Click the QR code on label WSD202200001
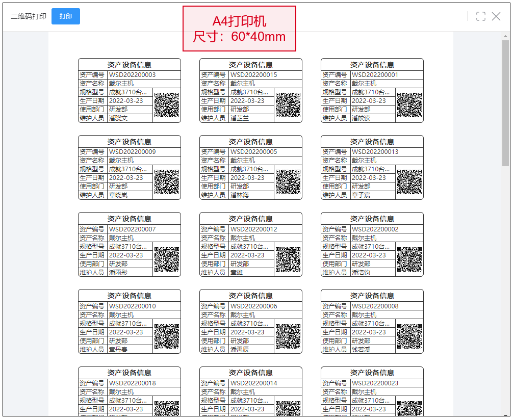514x420 pixels. [409, 105]
